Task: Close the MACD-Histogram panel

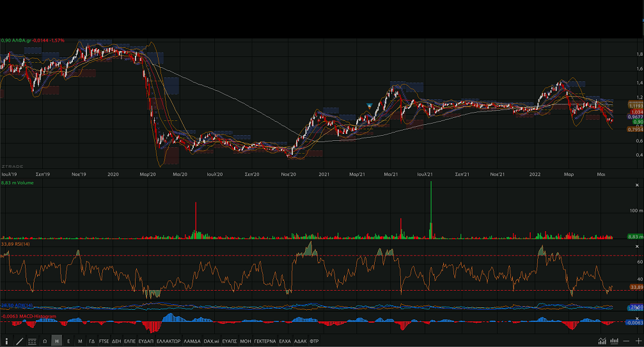Action: click(636, 316)
